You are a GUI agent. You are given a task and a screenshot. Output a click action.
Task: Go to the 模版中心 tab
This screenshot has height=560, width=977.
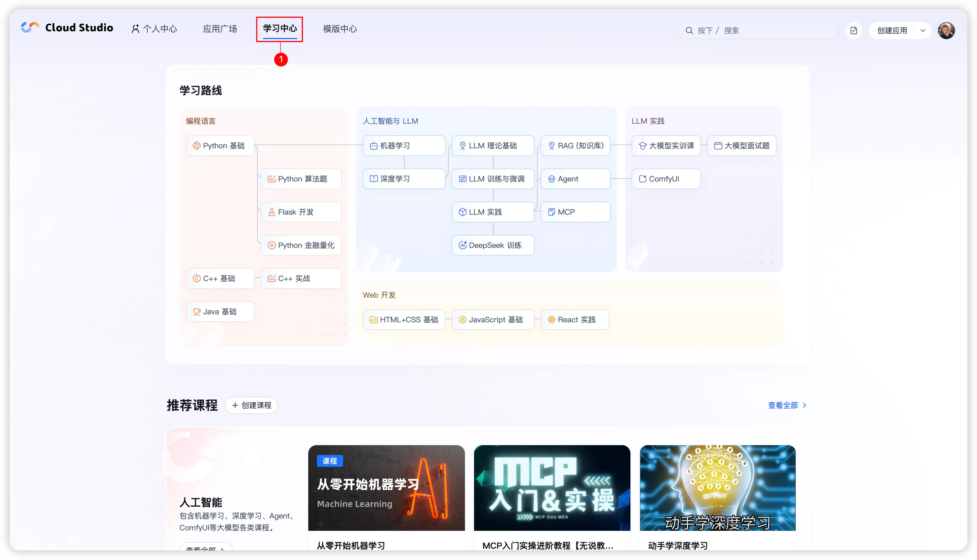click(340, 29)
